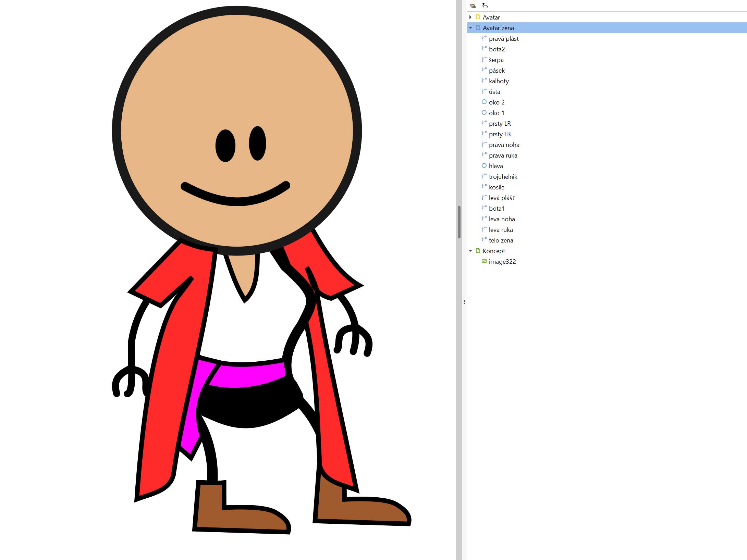Expand the Avatar layer
The width and height of the screenshot is (747, 560).
[x=470, y=17]
